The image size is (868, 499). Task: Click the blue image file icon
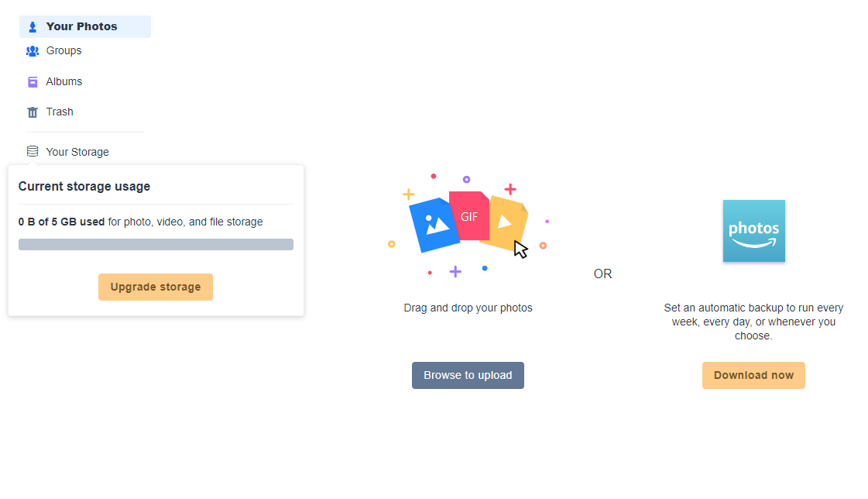[x=434, y=225]
